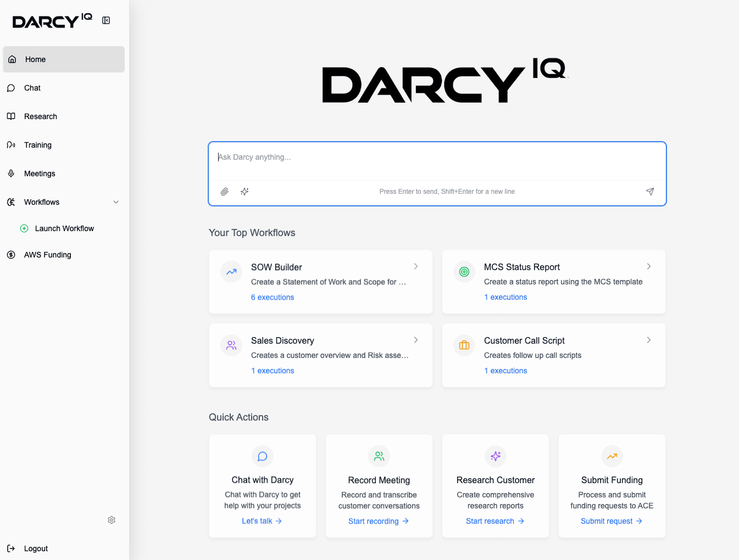The image size is (739, 560).
Task: Click the Research book icon
Action: click(x=11, y=116)
